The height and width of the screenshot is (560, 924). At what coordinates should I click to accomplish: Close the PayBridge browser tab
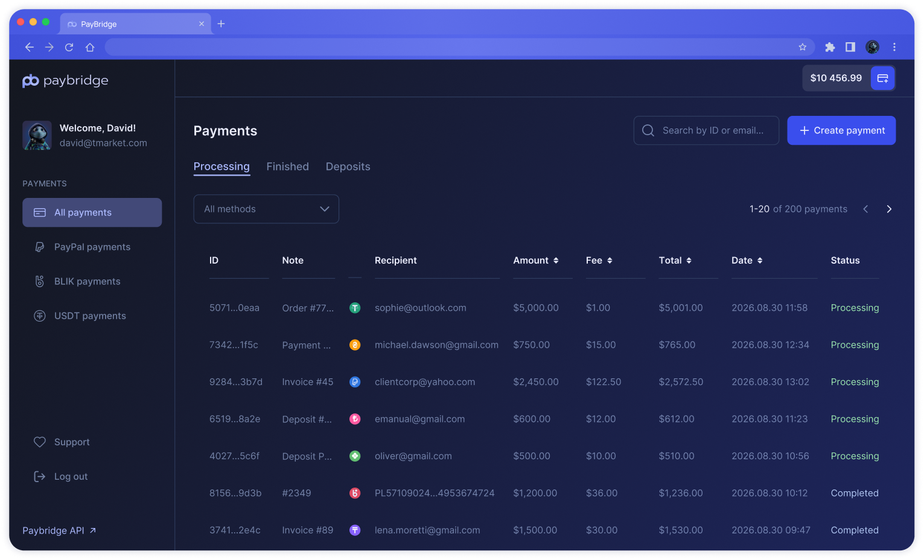(x=202, y=24)
